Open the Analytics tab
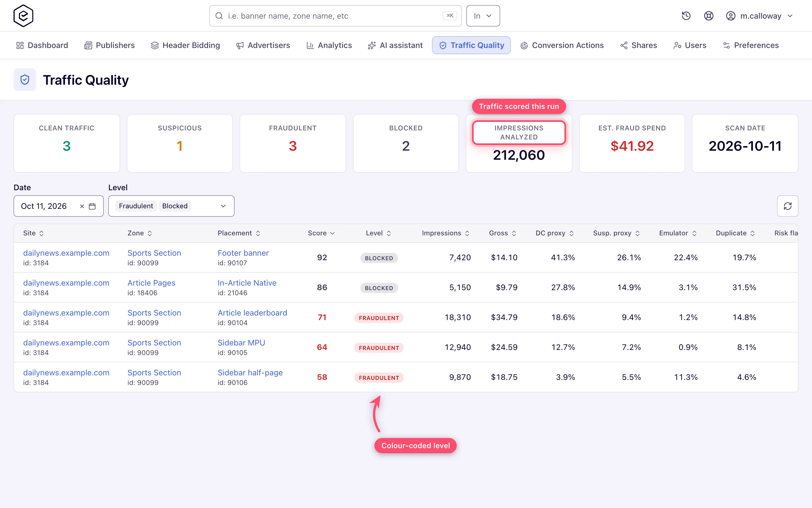 coord(329,45)
